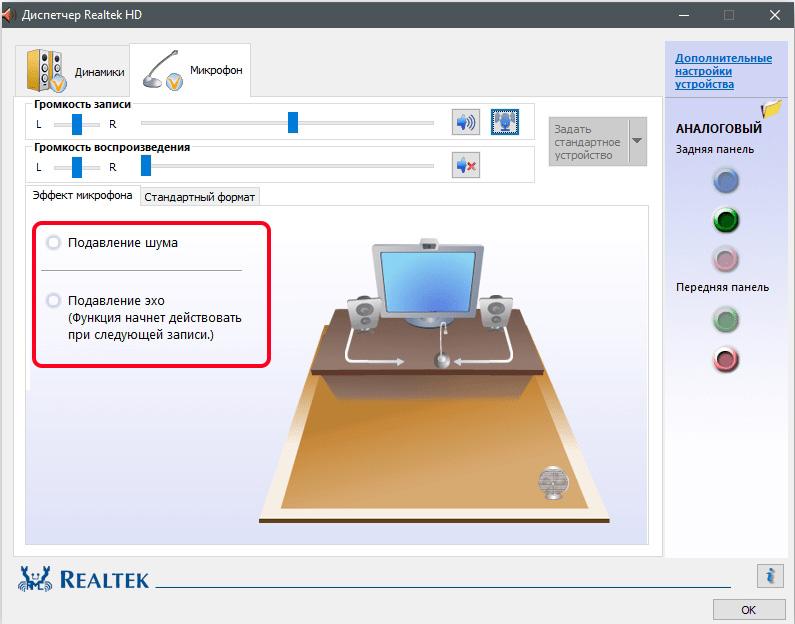
Task: Unmute playback volume speaker icon
Action: coord(465,165)
